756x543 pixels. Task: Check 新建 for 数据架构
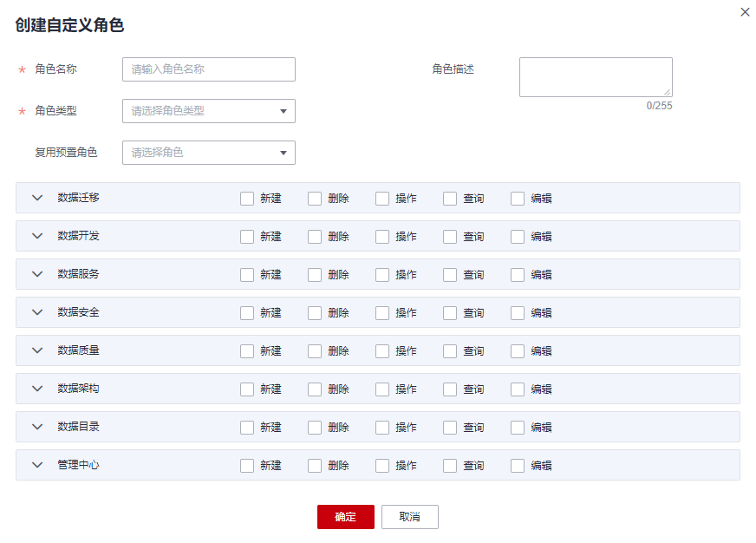(247, 389)
